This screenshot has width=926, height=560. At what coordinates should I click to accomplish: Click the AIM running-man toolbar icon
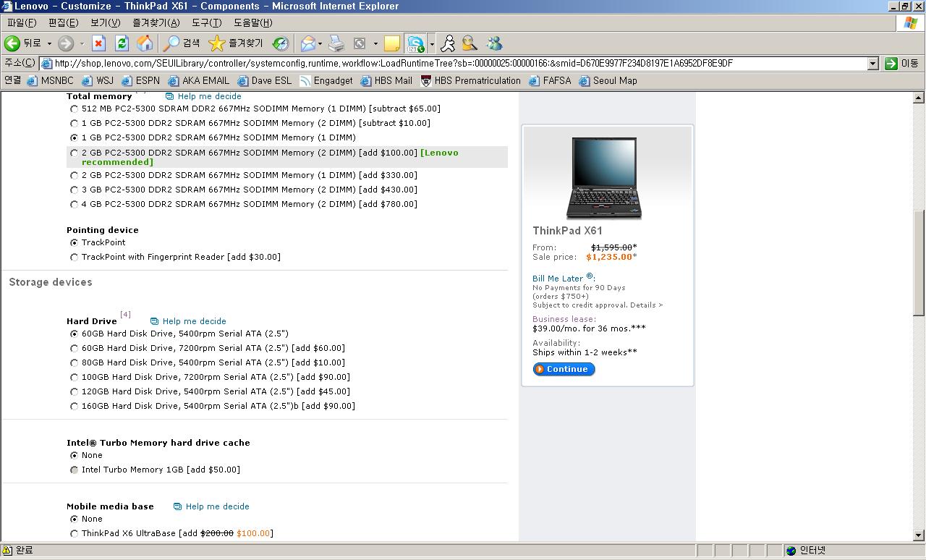(449, 43)
